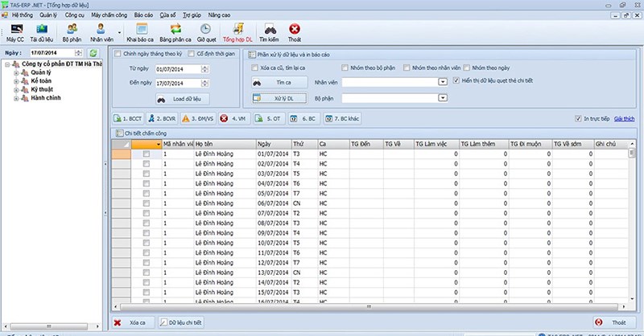644x336 pixels.
Task: Click the Từ ngày date field
Action: (x=178, y=69)
